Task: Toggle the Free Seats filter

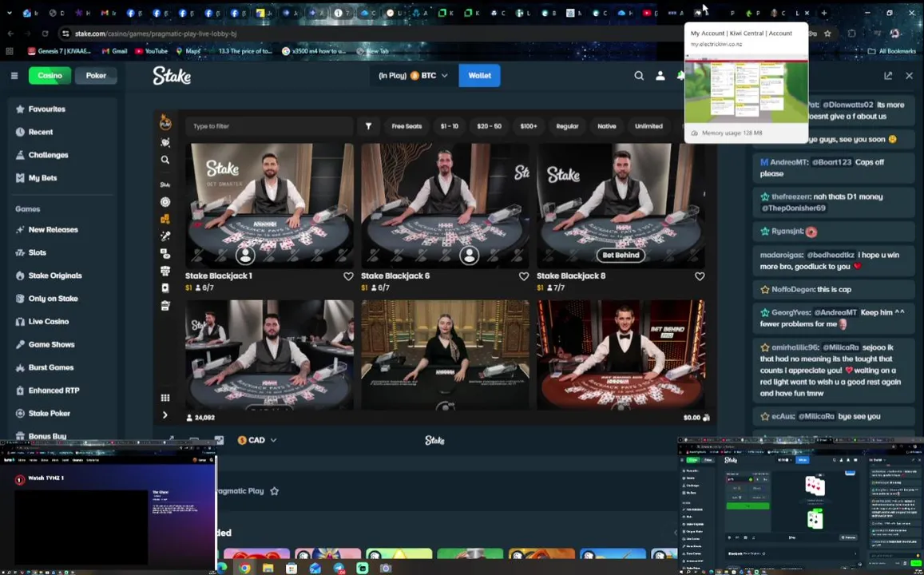Action: point(406,126)
